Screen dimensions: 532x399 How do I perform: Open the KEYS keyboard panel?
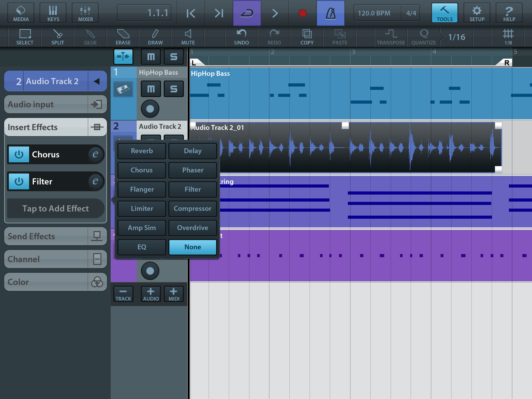[53, 13]
